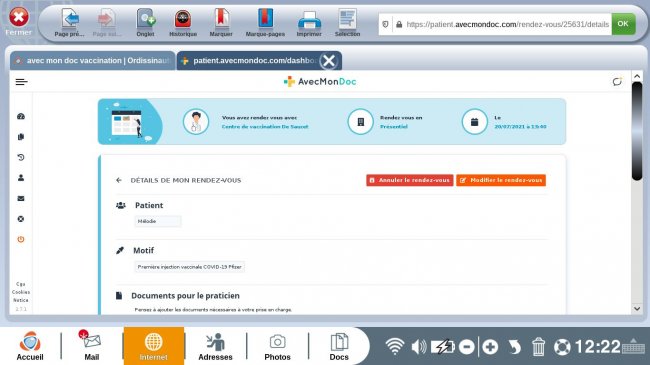
Task: Click the red Fermer close icon
Action: [x=19, y=17]
